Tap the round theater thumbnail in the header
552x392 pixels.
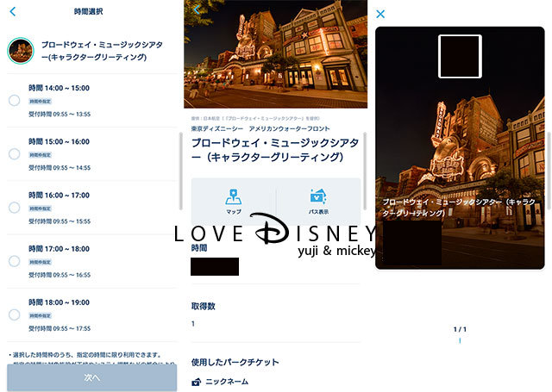[21, 51]
